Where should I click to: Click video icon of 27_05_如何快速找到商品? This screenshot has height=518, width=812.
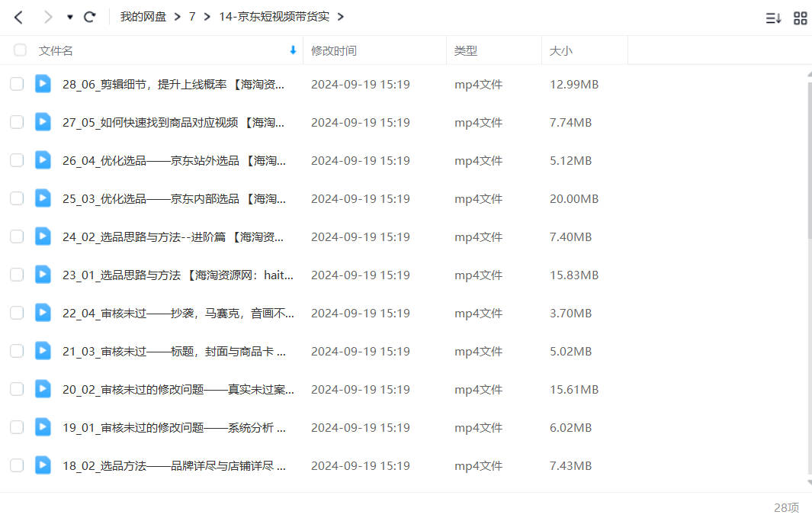click(x=43, y=122)
